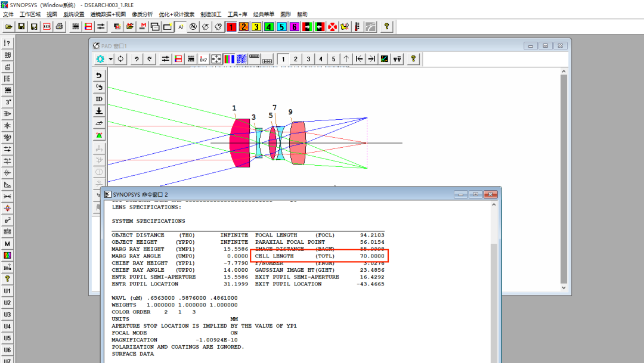Click the ID button in PAD side toolbar

click(x=99, y=99)
